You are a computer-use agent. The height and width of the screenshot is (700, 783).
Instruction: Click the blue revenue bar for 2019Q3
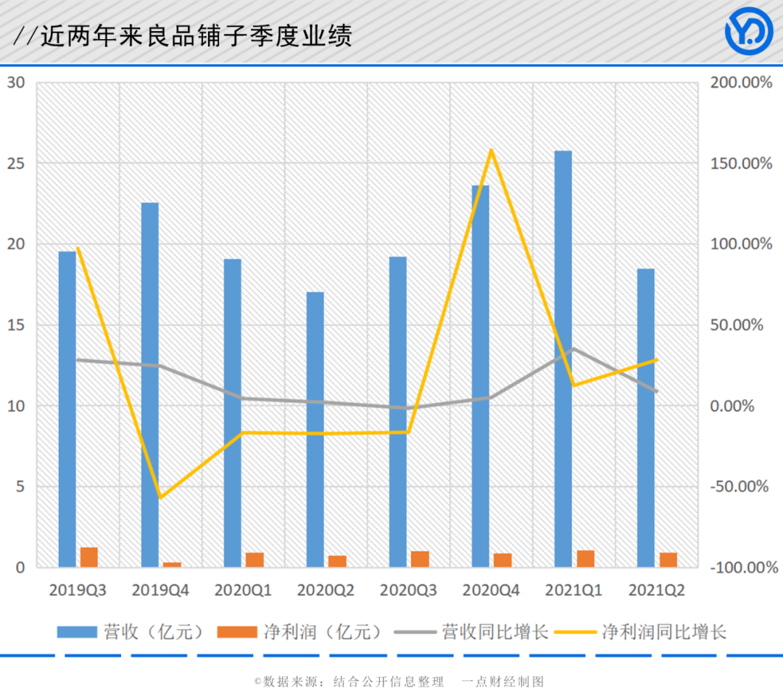pos(67,409)
